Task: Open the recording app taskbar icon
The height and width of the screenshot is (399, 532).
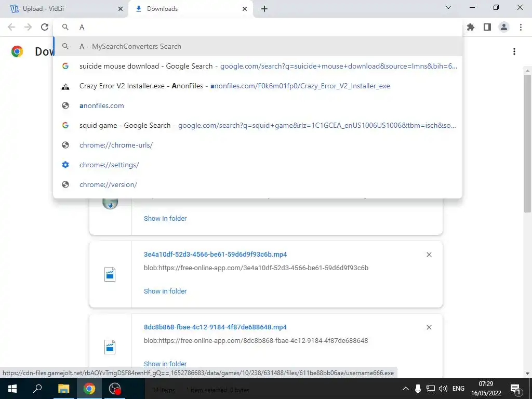Action: pos(115,389)
